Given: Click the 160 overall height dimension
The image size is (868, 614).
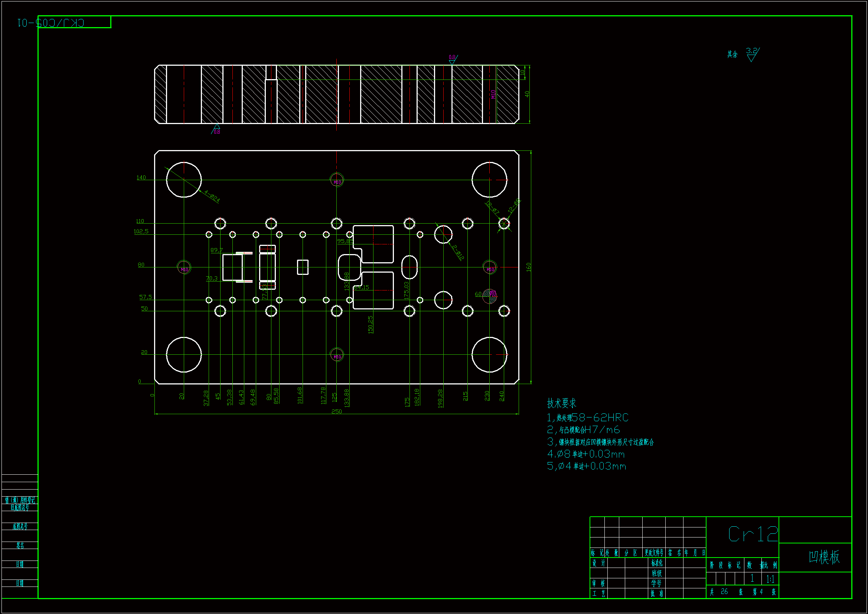Looking at the screenshot, I should 529,267.
